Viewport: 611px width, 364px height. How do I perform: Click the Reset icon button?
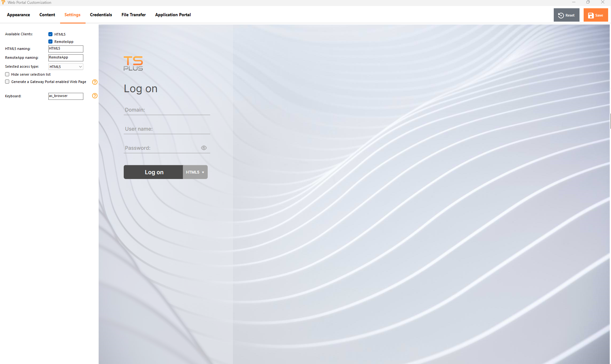pos(561,15)
